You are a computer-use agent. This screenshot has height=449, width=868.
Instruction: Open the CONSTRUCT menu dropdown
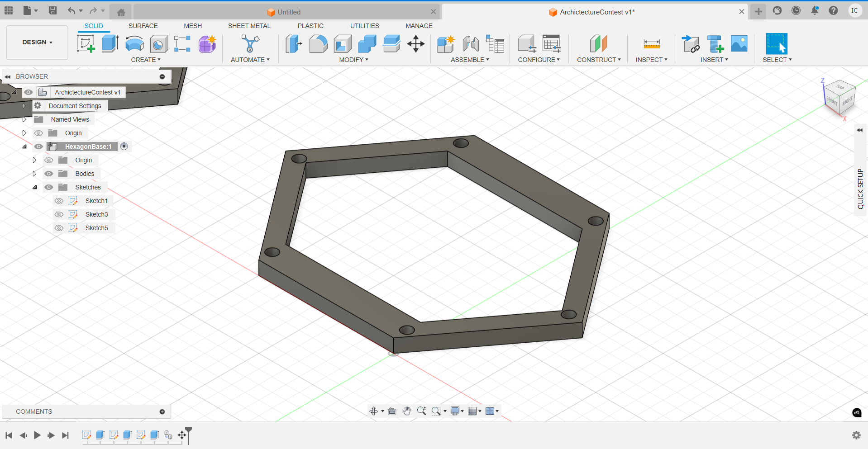599,60
